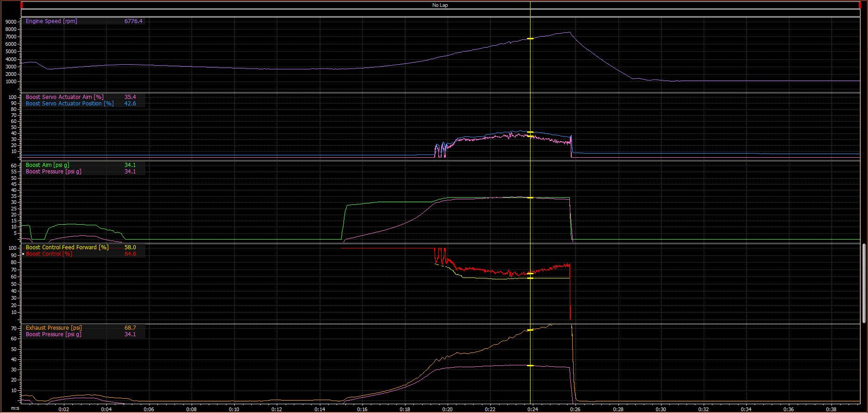Click Boost Pressure label in the Boost Aim graph
Image resolution: width=868 pixels, height=413 pixels.
click(x=53, y=172)
